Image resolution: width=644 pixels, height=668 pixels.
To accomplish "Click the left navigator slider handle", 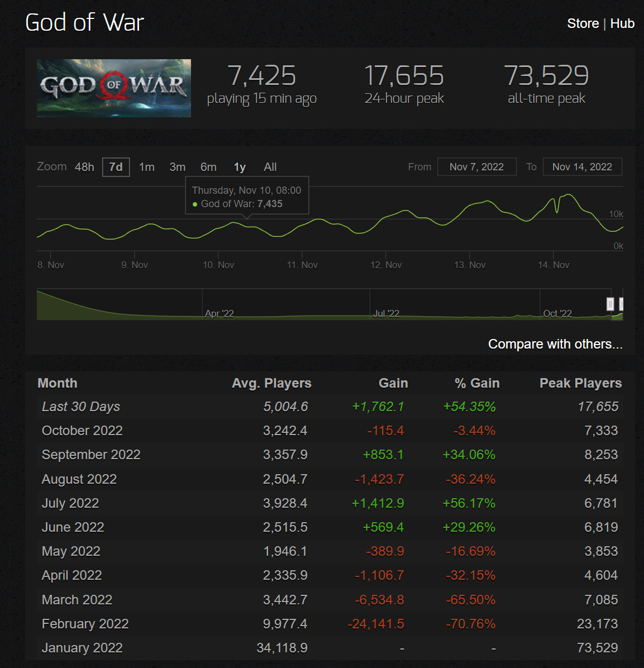I will [x=610, y=303].
